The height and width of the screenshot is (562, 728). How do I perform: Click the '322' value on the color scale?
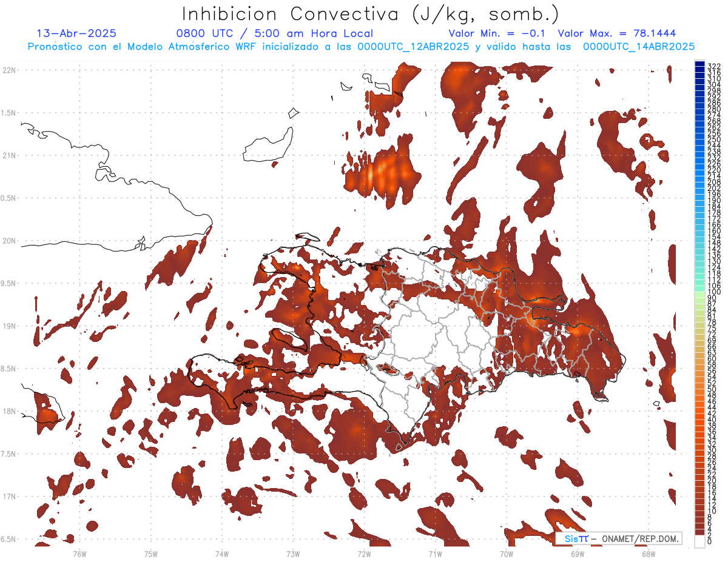pos(713,65)
